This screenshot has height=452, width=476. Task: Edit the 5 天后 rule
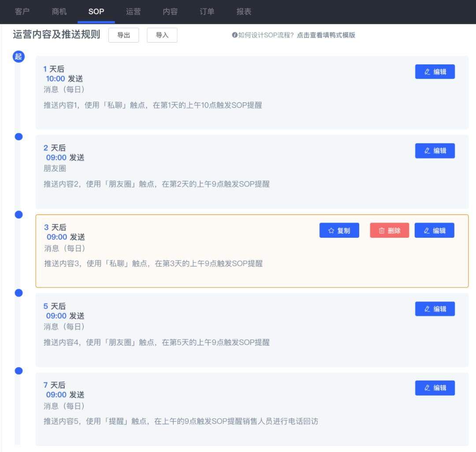point(435,309)
